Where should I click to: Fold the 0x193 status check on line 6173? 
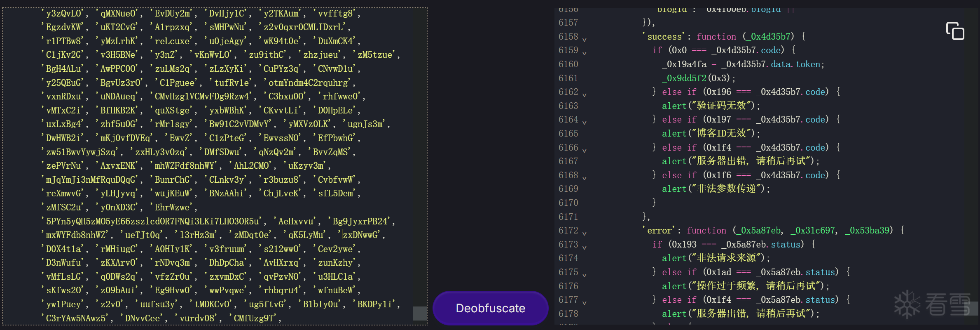tap(585, 247)
